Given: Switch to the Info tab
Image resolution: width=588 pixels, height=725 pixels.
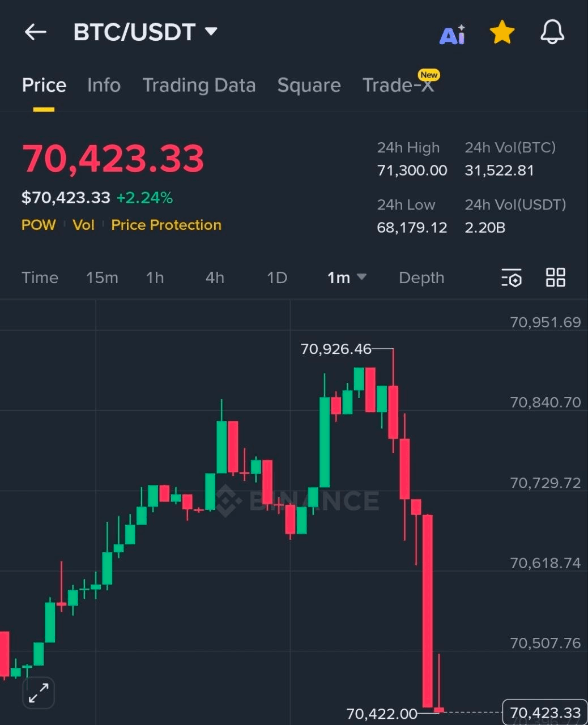Looking at the screenshot, I should (x=104, y=86).
